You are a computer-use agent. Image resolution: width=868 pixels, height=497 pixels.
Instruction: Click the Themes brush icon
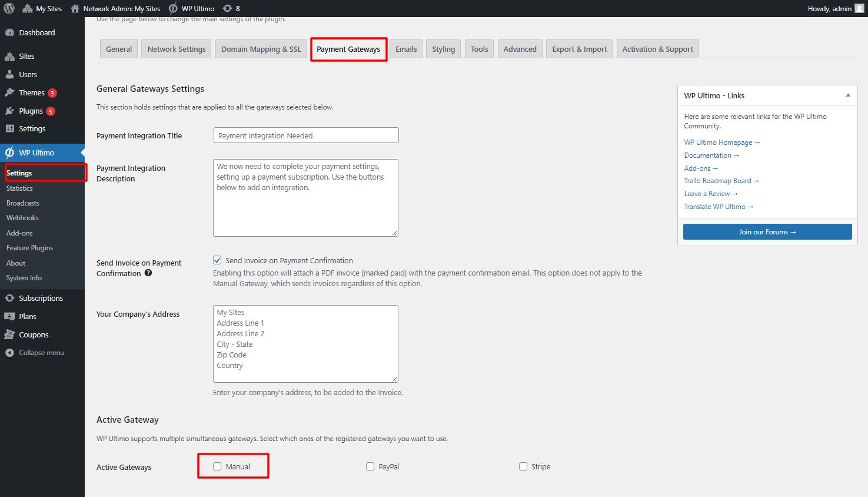9,92
